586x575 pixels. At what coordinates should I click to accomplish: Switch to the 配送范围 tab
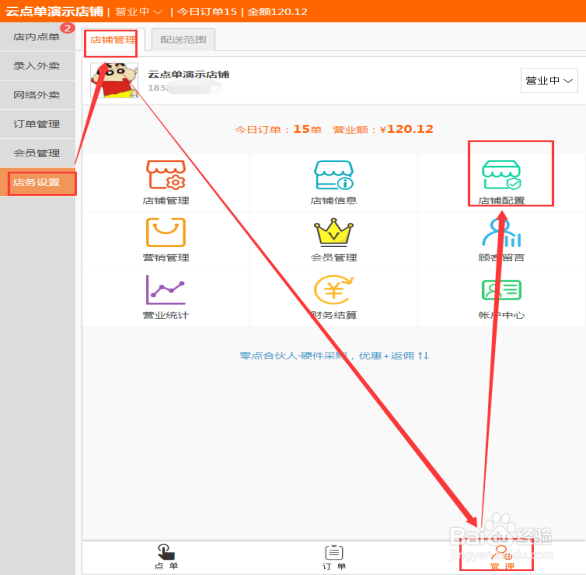pos(183,39)
